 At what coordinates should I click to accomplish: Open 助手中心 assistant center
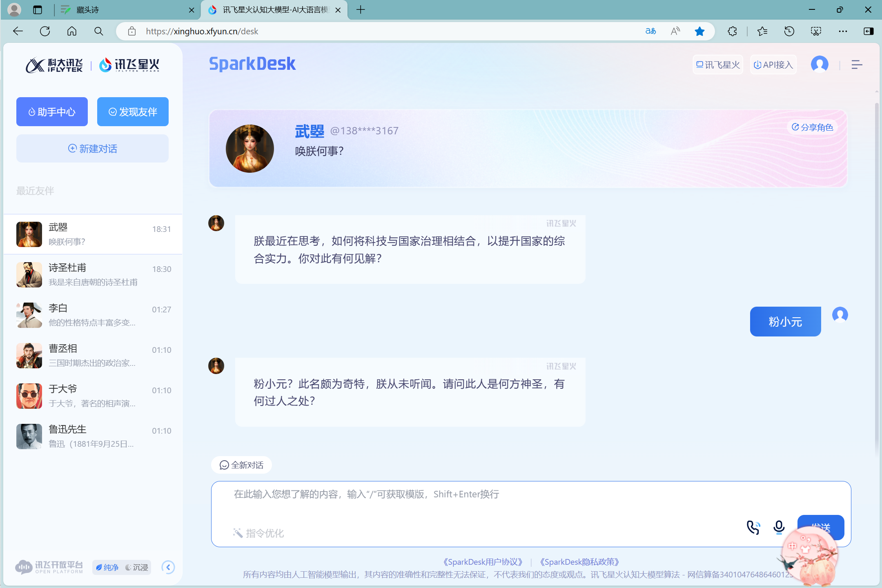tap(52, 111)
